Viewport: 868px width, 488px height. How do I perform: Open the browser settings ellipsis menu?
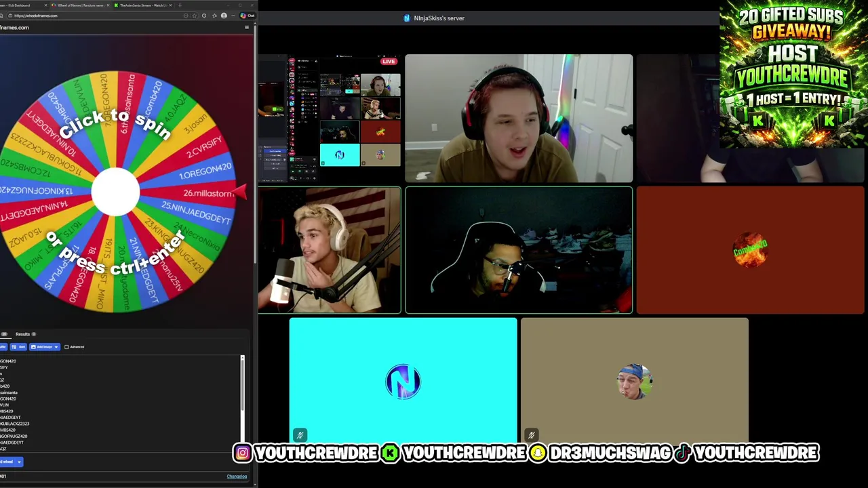(233, 16)
